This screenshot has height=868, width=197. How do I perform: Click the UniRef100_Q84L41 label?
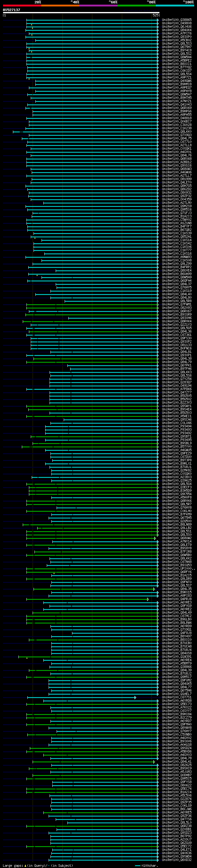(x=177, y=761)
